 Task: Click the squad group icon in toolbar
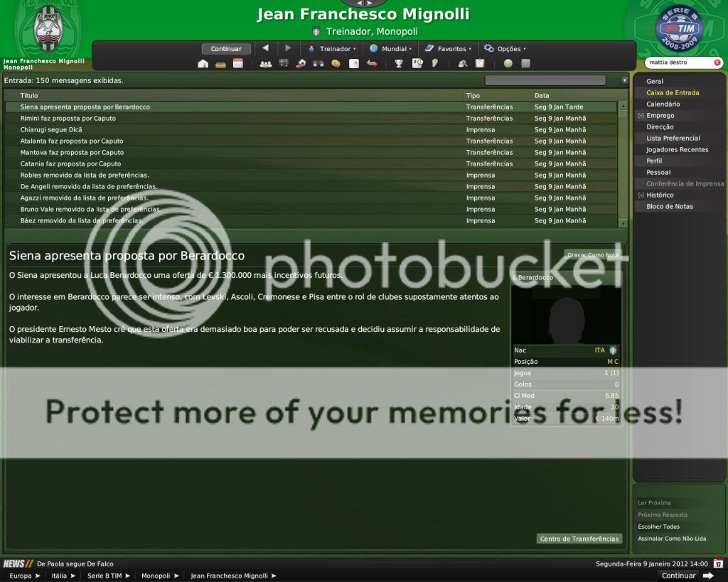click(x=266, y=63)
